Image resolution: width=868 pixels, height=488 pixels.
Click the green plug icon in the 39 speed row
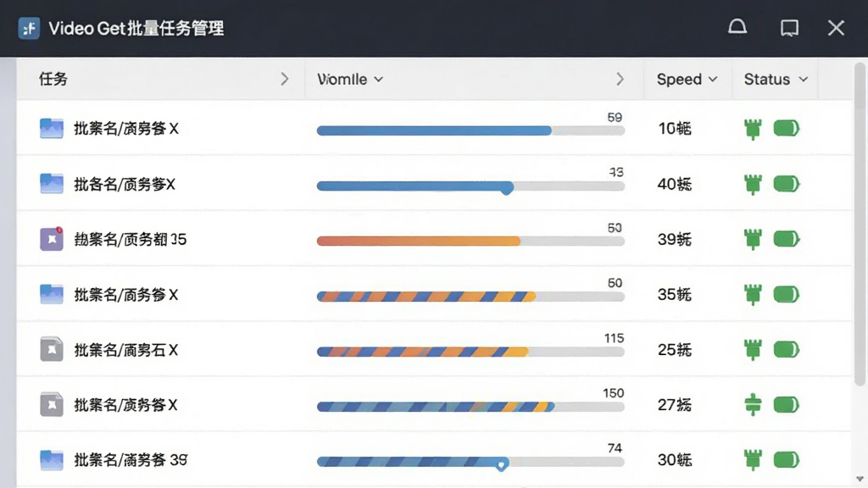(x=753, y=239)
